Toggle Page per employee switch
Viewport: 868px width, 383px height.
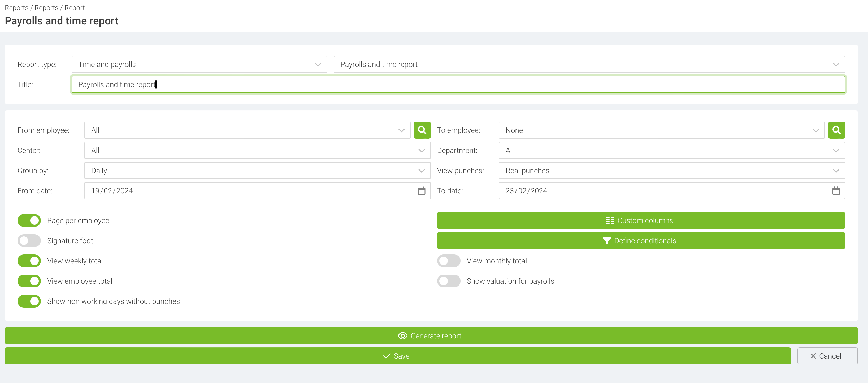tap(29, 221)
